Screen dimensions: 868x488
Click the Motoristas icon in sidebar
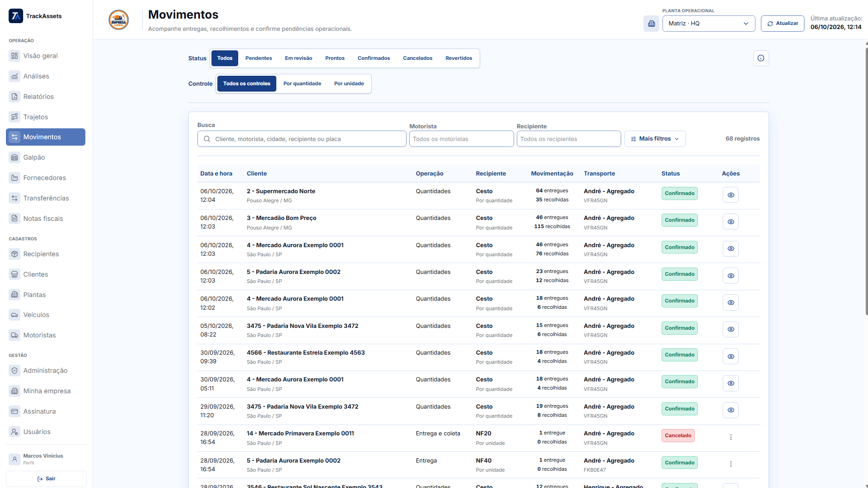(x=15, y=335)
